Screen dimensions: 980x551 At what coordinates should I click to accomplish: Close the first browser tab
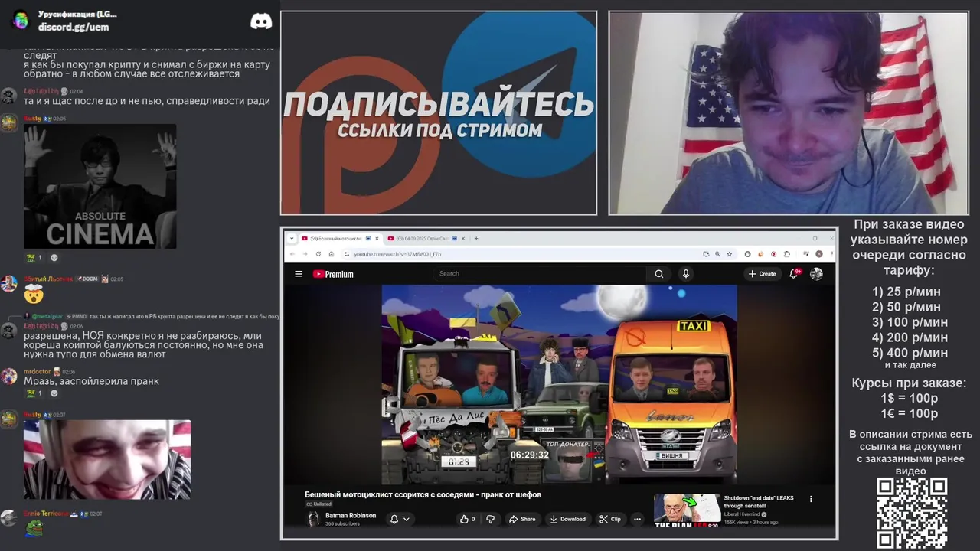click(377, 238)
